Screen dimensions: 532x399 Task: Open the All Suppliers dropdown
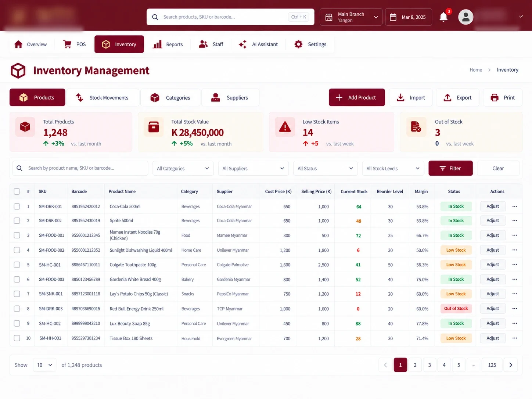tap(254, 168)
